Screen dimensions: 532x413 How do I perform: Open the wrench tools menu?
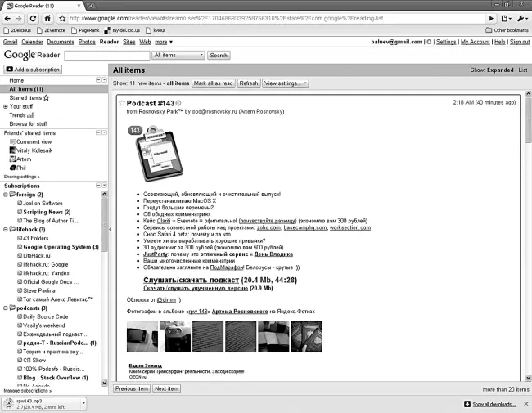522,18
